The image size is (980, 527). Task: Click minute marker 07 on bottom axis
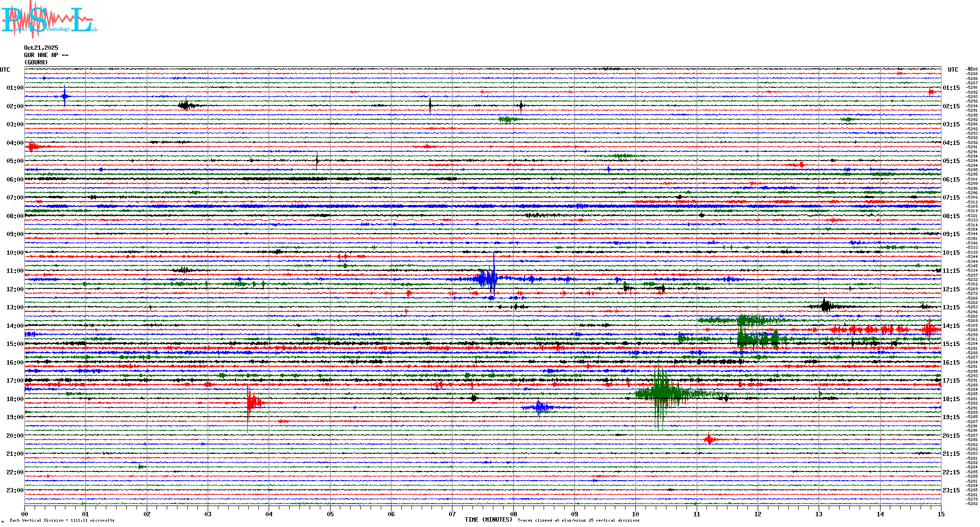(452, 514)
